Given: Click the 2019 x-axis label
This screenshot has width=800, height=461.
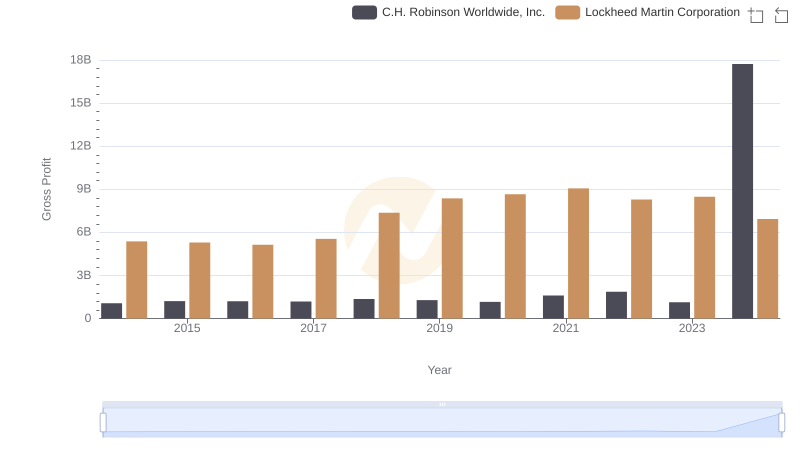Looking at the screenshot, I should point(439,328).
